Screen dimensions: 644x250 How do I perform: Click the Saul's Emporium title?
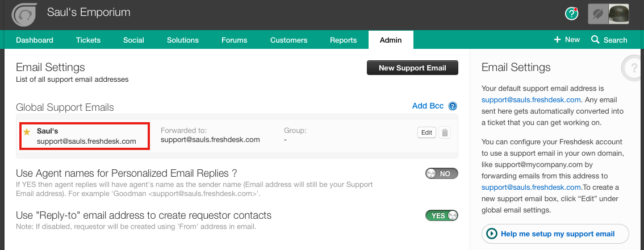89,13
